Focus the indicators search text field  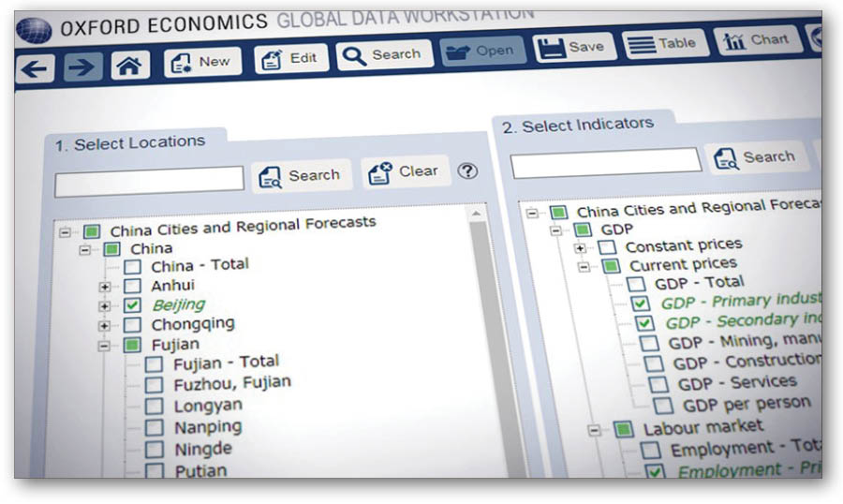(x=606, y=163)
